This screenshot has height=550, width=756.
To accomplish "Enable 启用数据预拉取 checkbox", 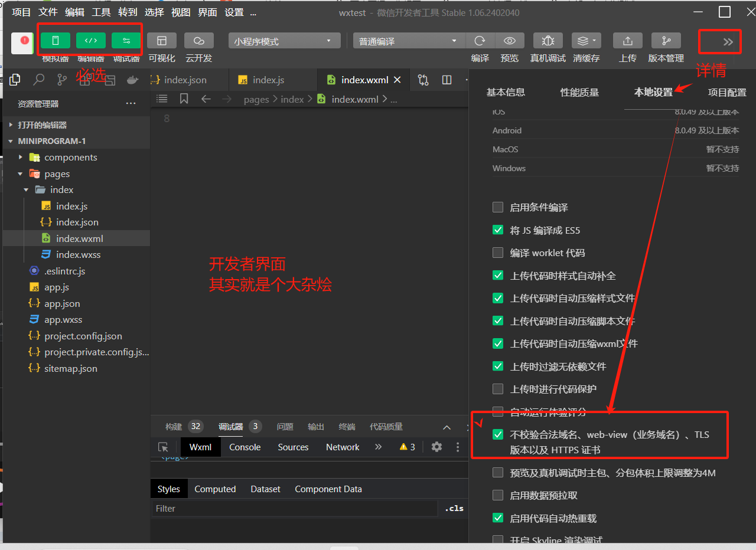I will 498,495.
